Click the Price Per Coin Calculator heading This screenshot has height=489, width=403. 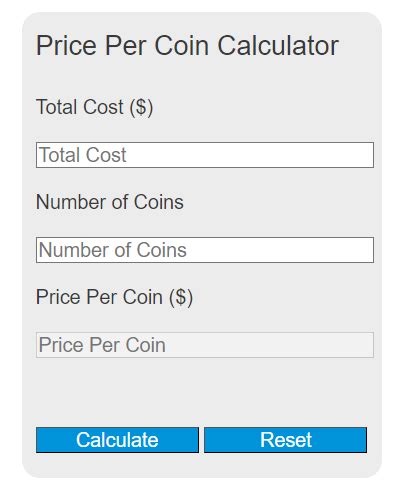187,46
